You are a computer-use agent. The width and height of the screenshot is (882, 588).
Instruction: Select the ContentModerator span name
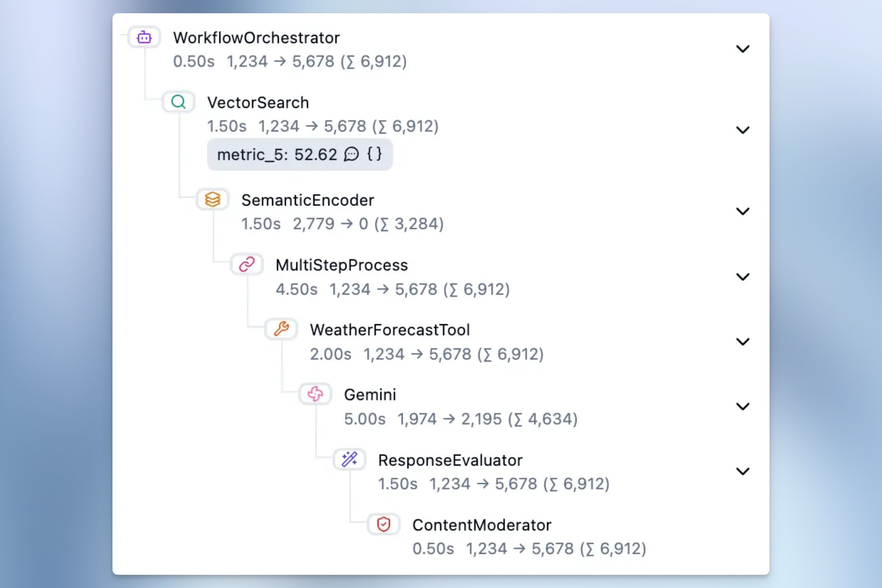coord(482,525)
